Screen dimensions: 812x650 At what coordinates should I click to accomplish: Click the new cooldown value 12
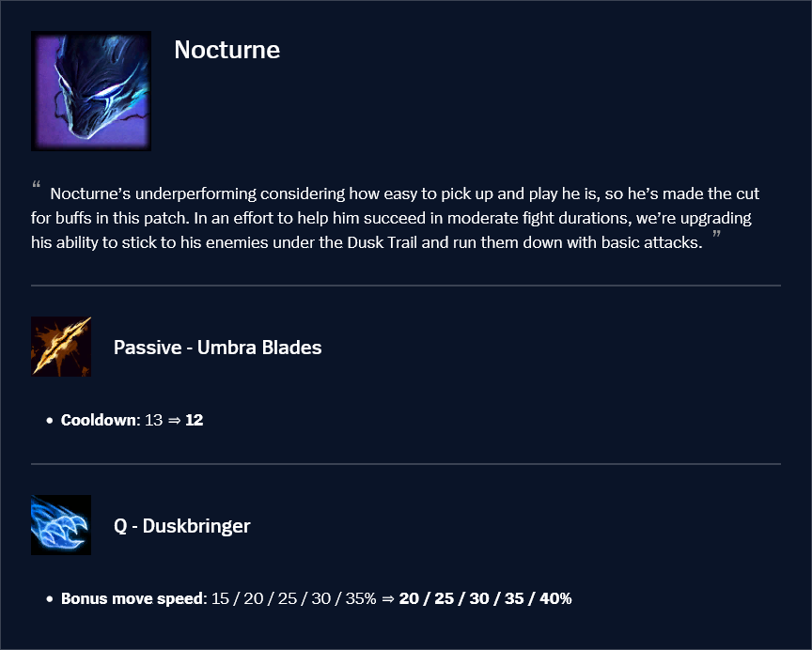(x=195, y=420)
